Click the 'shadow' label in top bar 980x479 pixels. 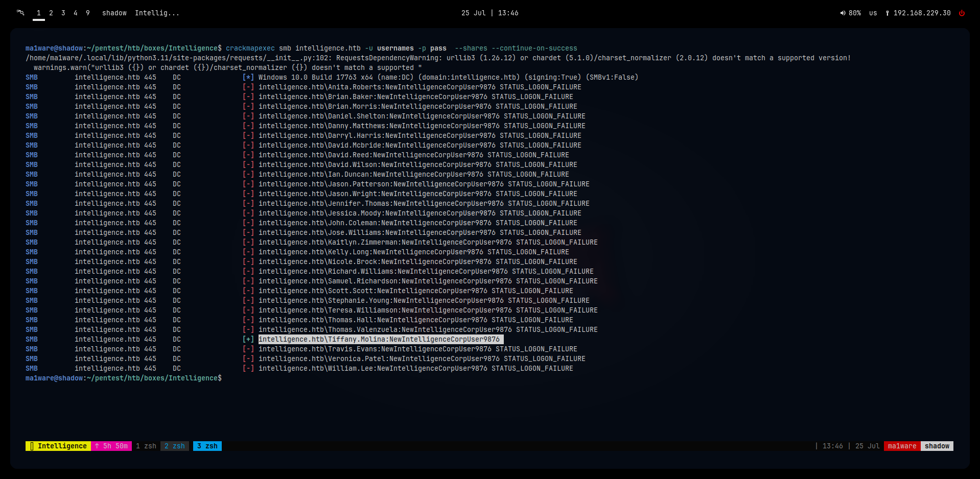tap(114, 13)
